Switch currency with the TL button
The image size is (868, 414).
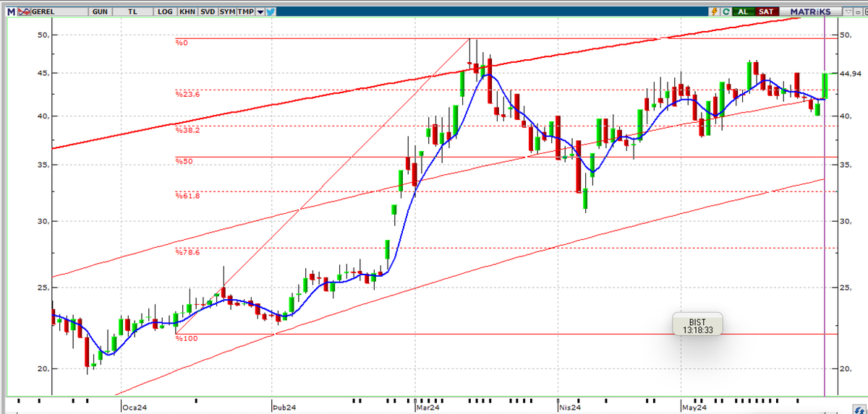(x=132, y=12)
